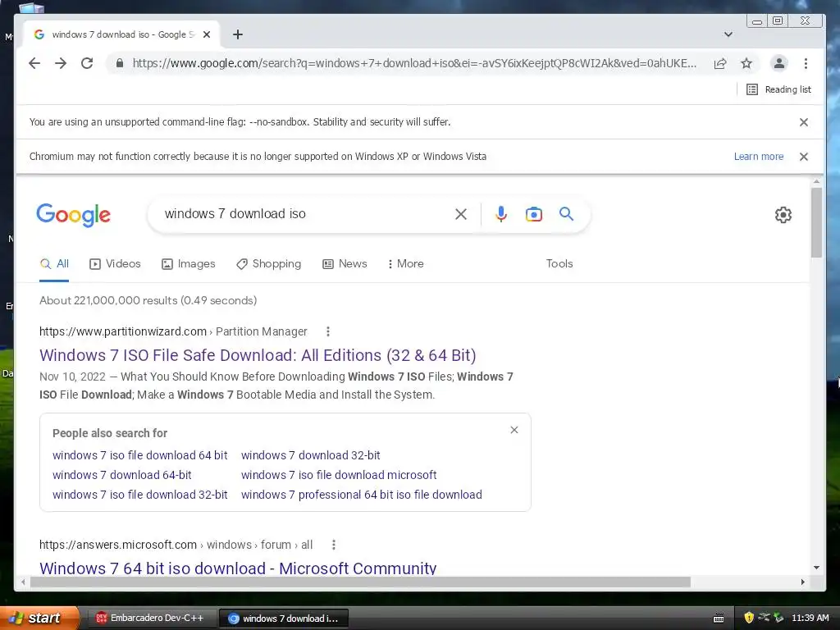The height and width of the screenshot is (630, 840).
Task: Go forward to the next page
Action: (61, 63)
